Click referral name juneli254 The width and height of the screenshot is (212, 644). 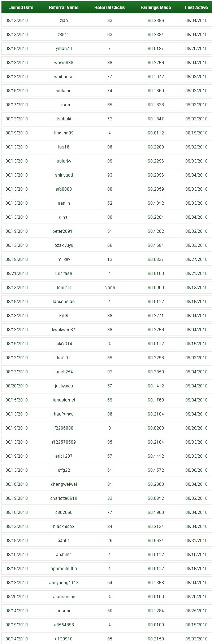coord(64,372)
